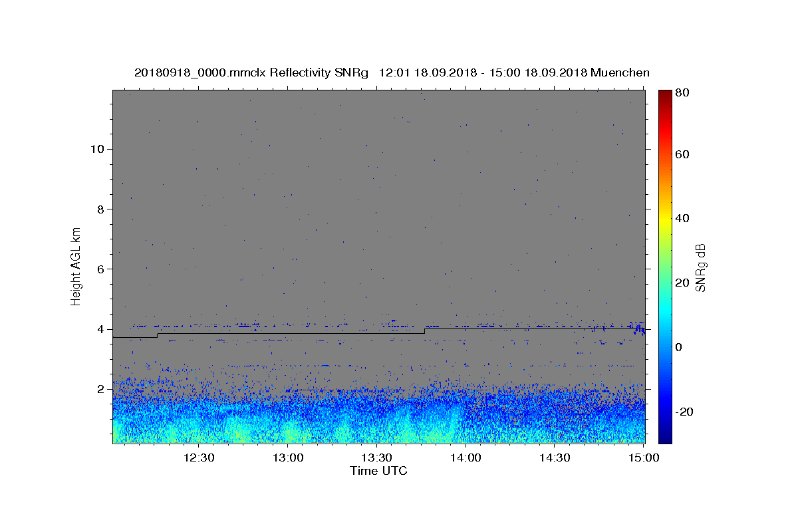Click the 12:30 time tick label
Screen dimensions: 798x532
point(199,458)
